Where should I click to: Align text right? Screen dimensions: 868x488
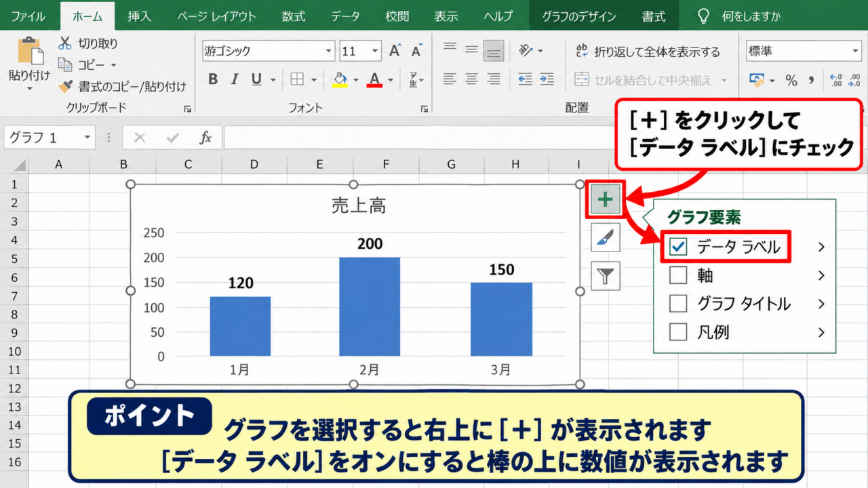494,79
